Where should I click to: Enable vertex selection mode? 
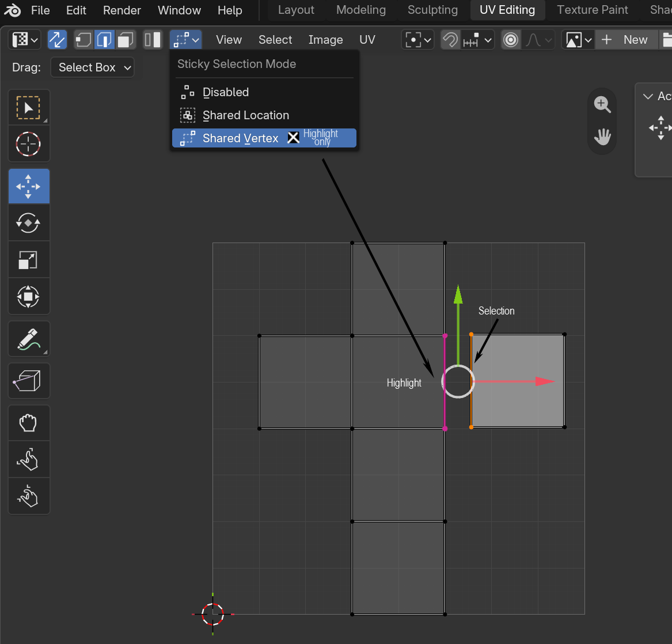click(83, 40)
